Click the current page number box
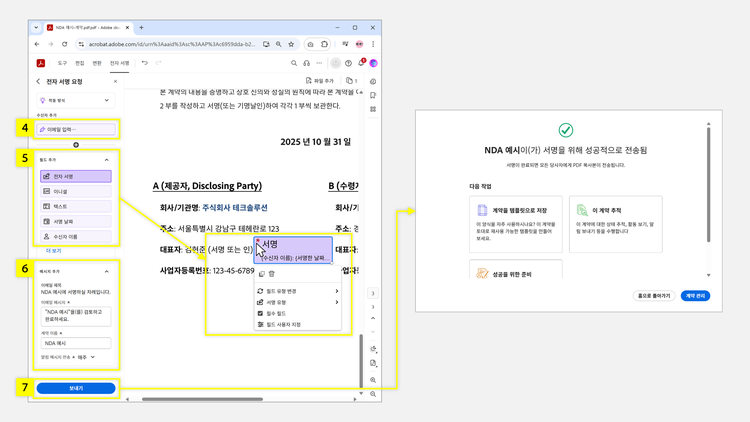 [373, 293]
